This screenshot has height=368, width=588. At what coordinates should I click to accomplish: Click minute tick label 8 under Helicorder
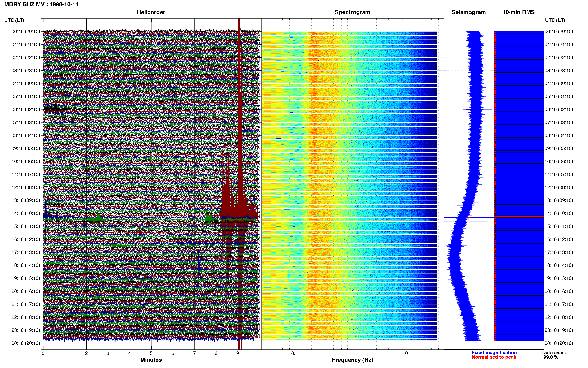click(216, 353)
